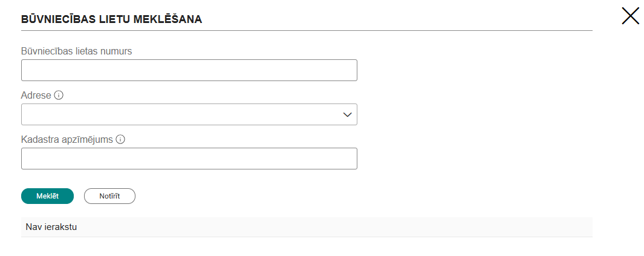Reset the filters using the outlined Notīrīt button
Image resolution: width=644 pixels, height=256 pixels.
tap(109, 196)
